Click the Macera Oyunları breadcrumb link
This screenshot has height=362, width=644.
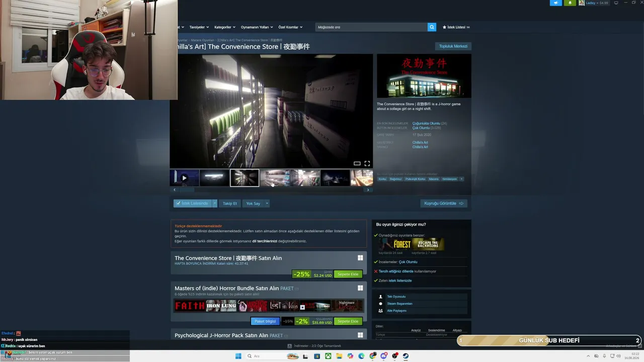[202, 40]
